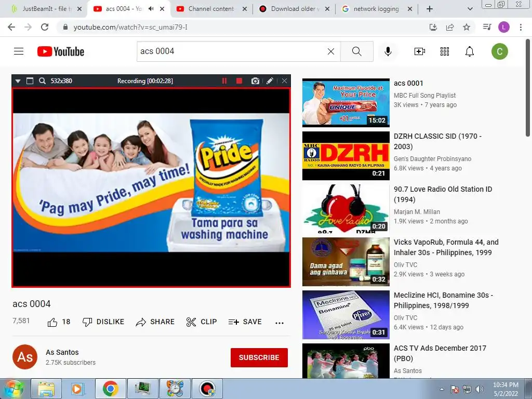Image resolution: width=532 pixels, height=399 pixels.
Task: Subscribe to As Santos channel
Action: 259,357
